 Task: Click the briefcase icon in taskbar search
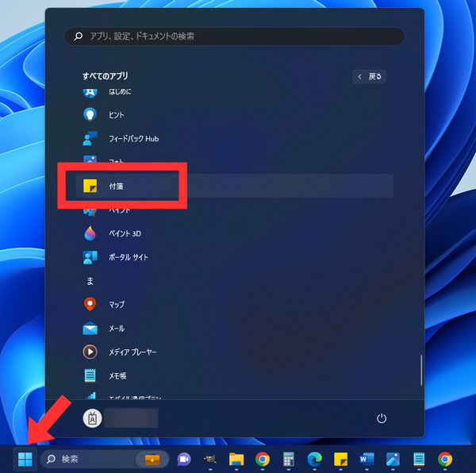tap(152, 459)
